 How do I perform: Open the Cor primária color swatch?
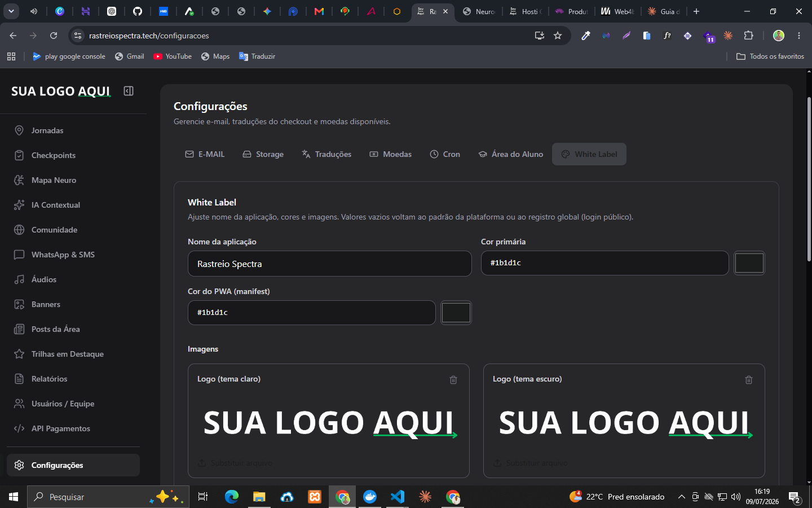[749, 263]
